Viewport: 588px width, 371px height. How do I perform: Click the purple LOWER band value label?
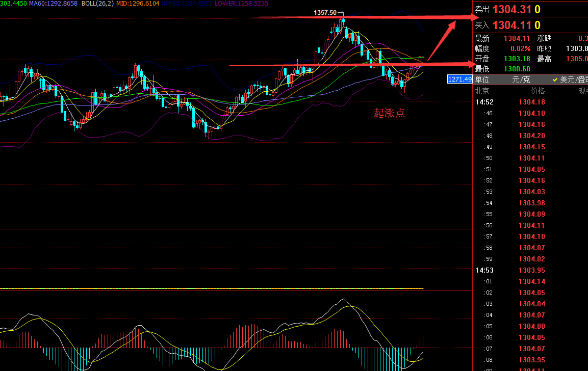[x=242, y=4]
